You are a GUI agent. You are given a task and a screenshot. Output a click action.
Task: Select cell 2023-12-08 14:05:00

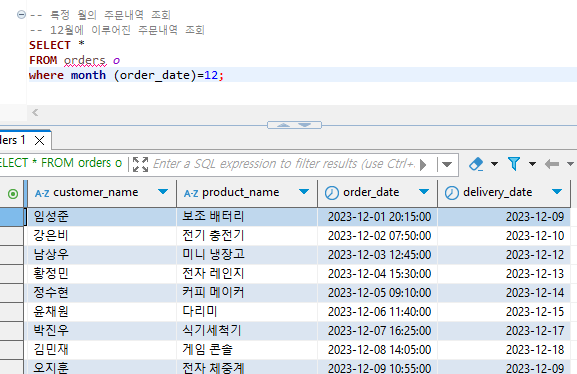pos(378,349)
